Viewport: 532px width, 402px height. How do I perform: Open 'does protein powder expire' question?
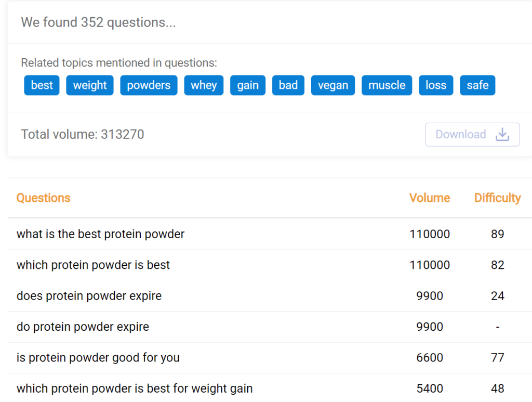pos(90,295)
